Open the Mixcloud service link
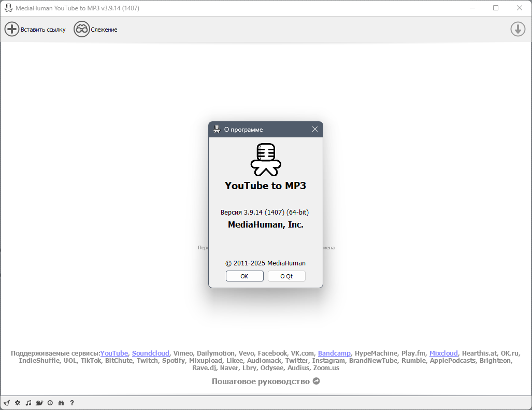Screen dimensions: 532x410 (x=443, y=354)
